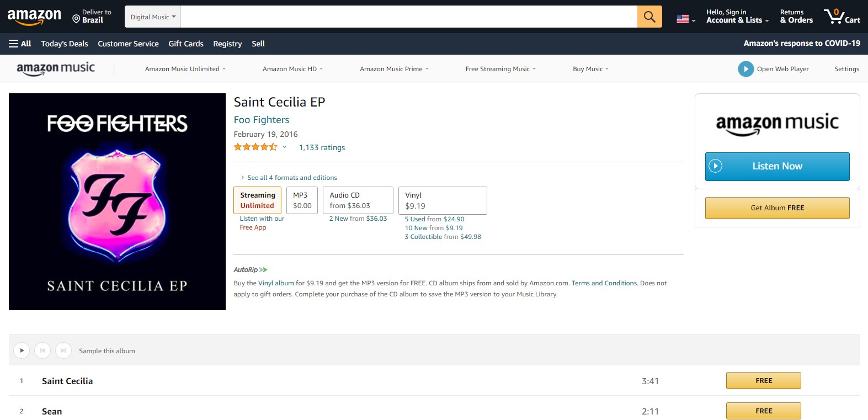868x420 pixels.
Task: Expand the star ratings breakdown chevron
Action: pos(284,147)
